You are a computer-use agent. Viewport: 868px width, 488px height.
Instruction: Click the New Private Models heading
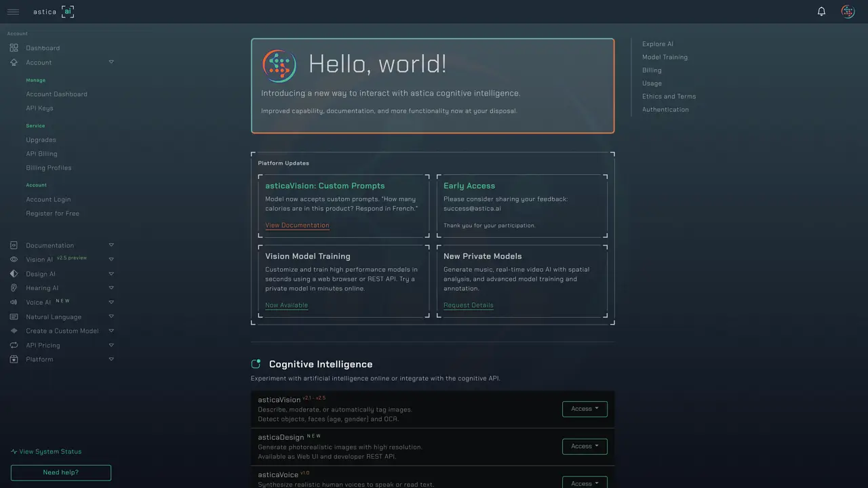point(483,256)
